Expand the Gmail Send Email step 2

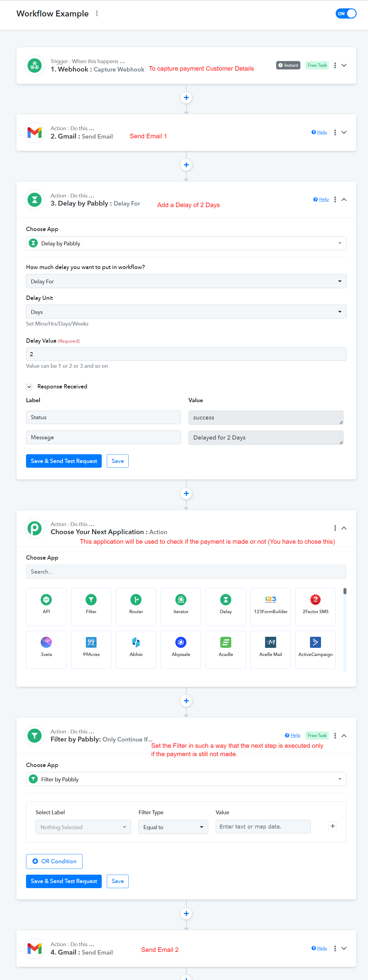[x=344, y=132]
